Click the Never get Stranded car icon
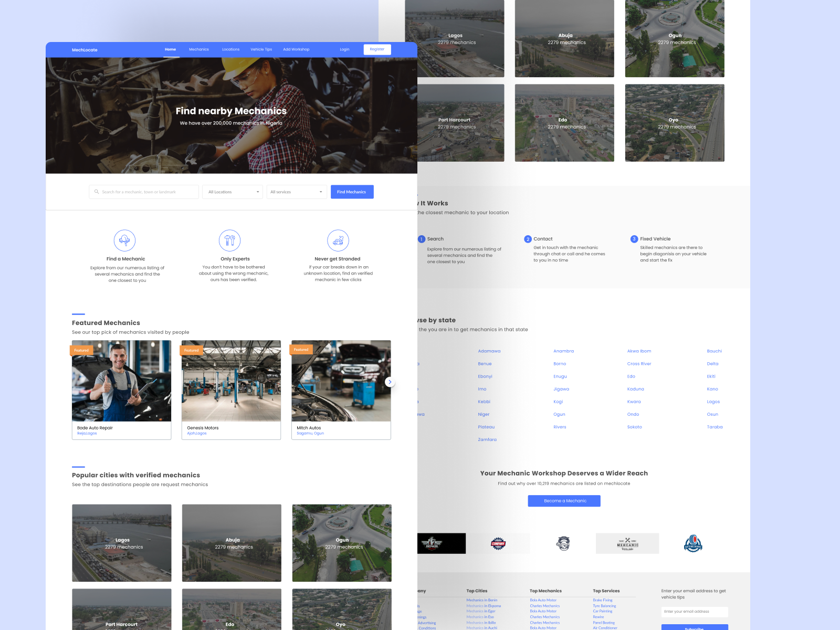The width and height of the screenshot is (840, 630). [x=338, y=240]
